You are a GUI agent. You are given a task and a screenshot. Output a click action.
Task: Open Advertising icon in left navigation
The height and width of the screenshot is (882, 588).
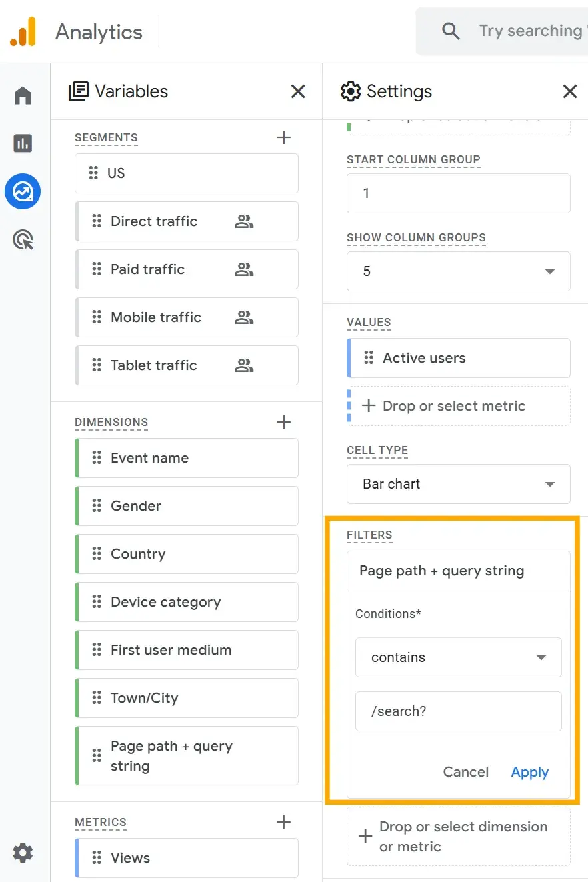(x=23, y=240)
